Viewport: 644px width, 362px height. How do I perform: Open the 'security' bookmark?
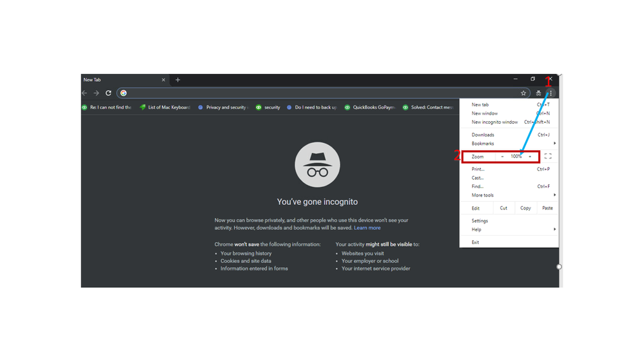(268, 108)
